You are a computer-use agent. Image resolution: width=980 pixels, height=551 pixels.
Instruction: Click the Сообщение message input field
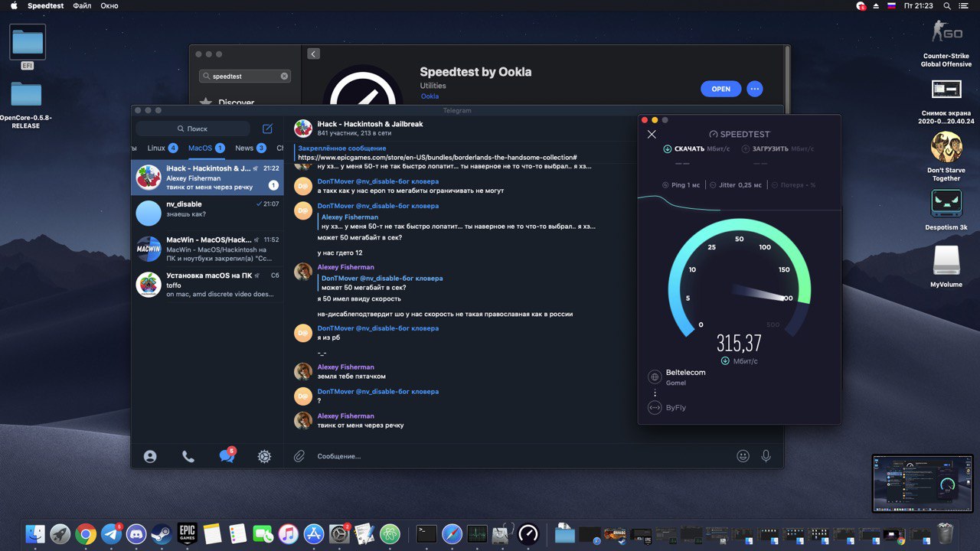click(521, 456)
